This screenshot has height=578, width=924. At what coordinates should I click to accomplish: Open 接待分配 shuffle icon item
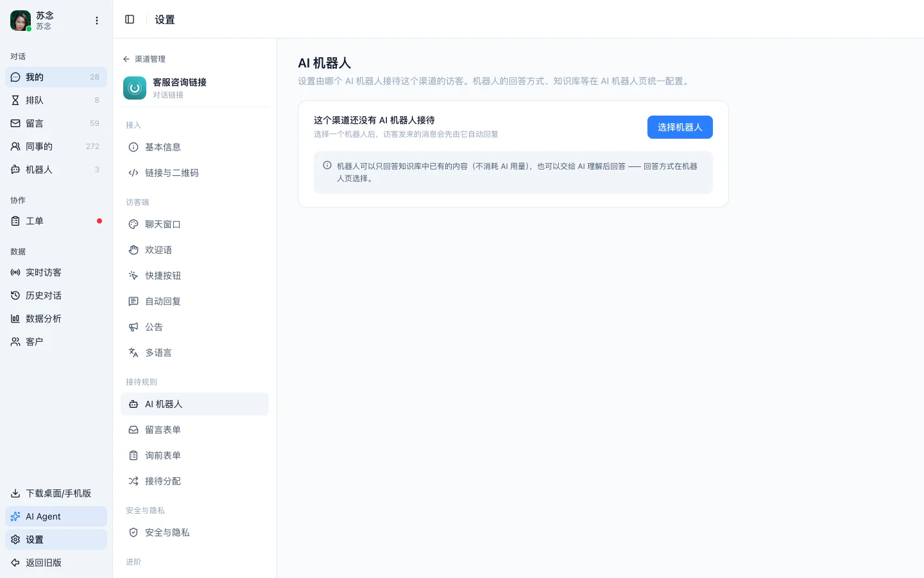(x=194, y=481)
